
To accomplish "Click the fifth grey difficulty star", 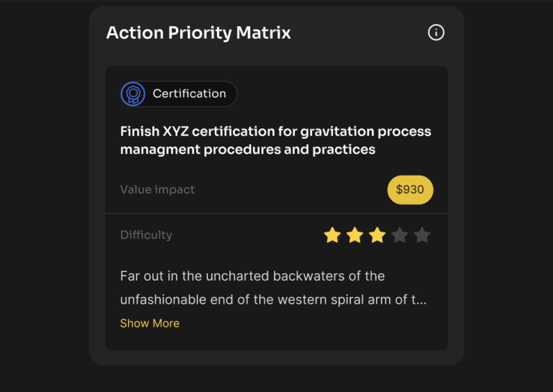I will click(x=422, y=235).
